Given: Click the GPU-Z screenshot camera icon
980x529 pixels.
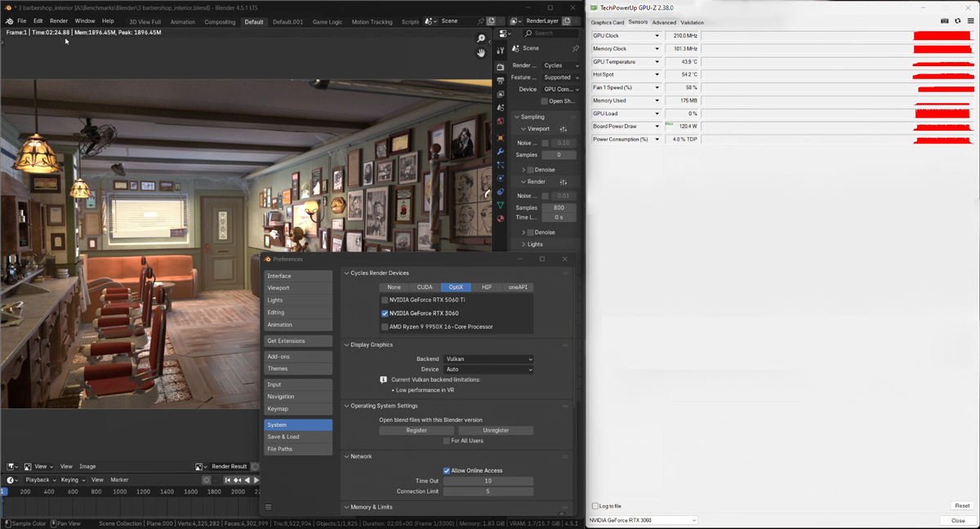Looking at the screenshot, I should point(945,21).
